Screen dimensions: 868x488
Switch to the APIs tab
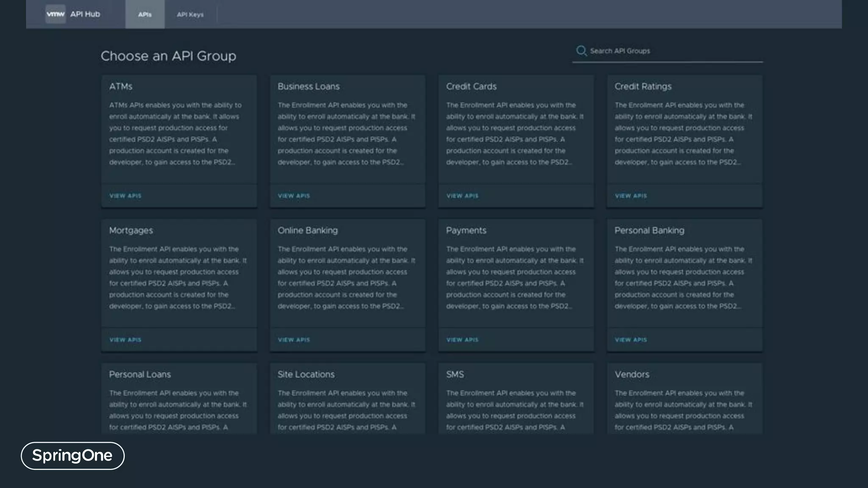[x=145, y=14]
